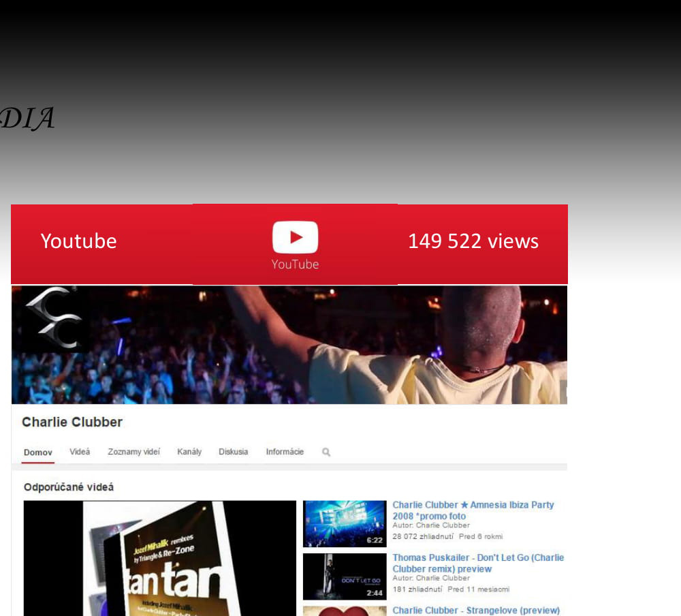
Task: Click 'Pred 6 rokmi' upload date
Action: point(481,536)
